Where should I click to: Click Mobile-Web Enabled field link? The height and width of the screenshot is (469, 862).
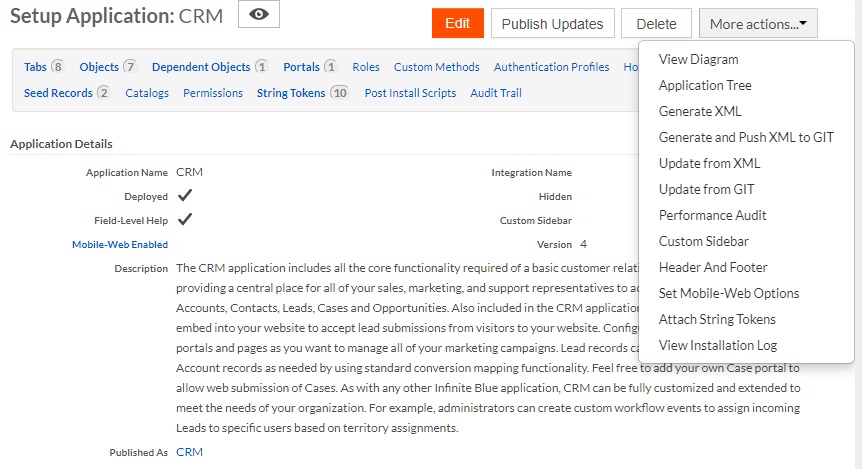click(120, 245)
